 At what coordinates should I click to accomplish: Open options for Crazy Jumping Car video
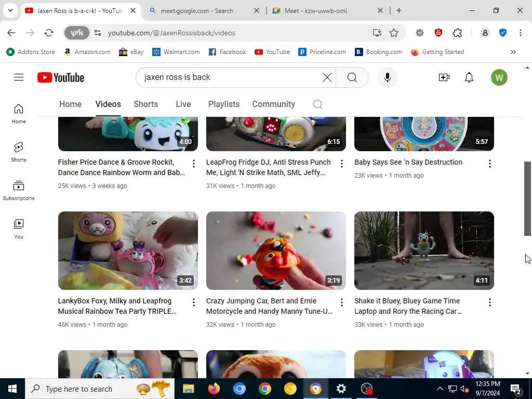[342, 302]
